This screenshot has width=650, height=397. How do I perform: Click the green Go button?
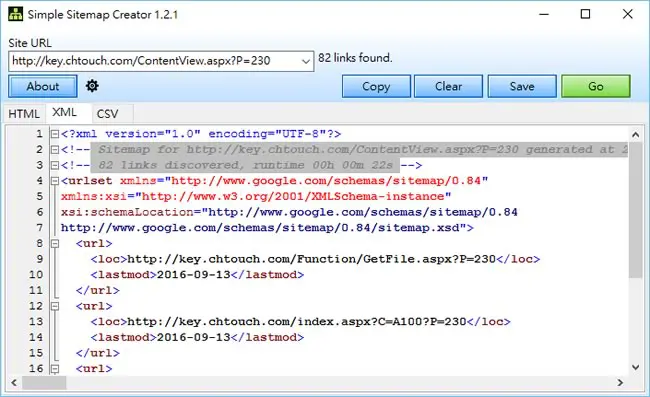pos(596,86)
